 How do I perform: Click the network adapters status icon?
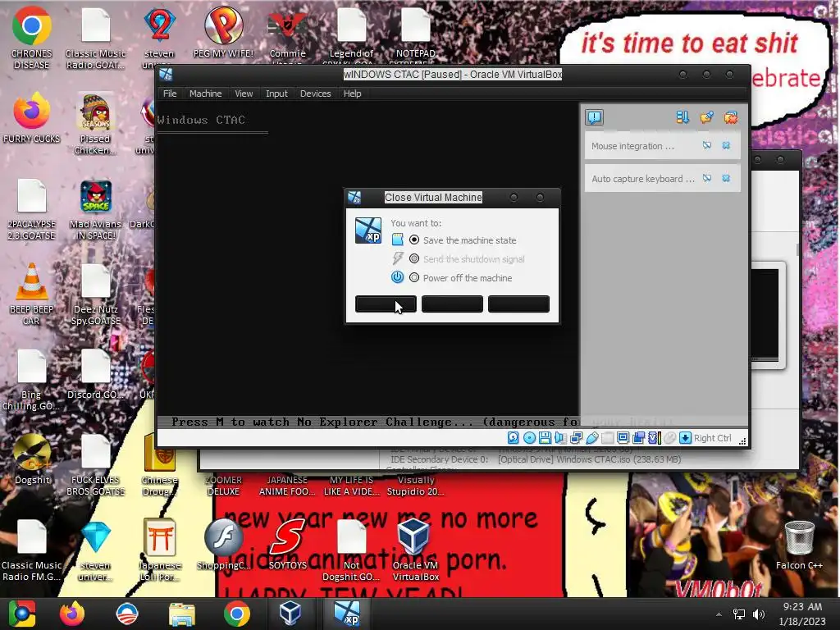tap(577, 438)
